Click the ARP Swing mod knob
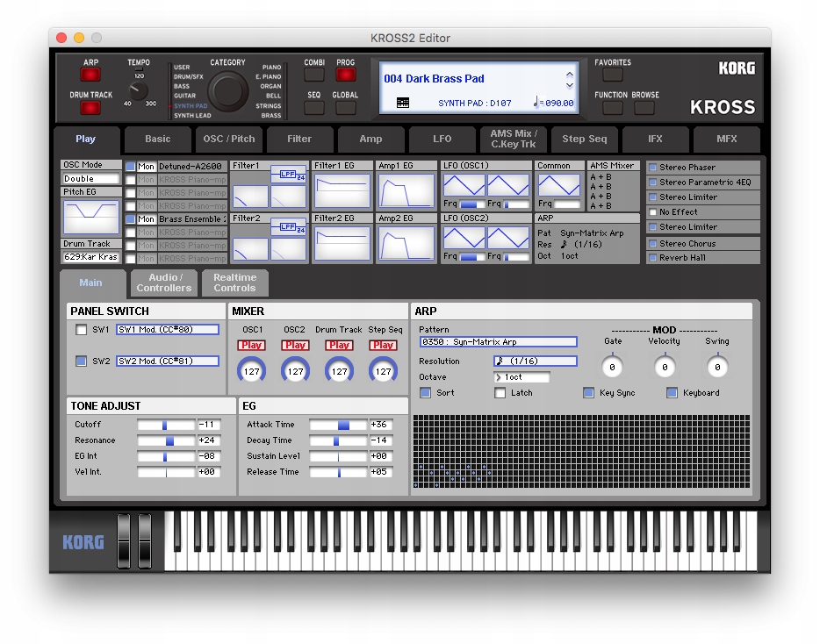 717,367
